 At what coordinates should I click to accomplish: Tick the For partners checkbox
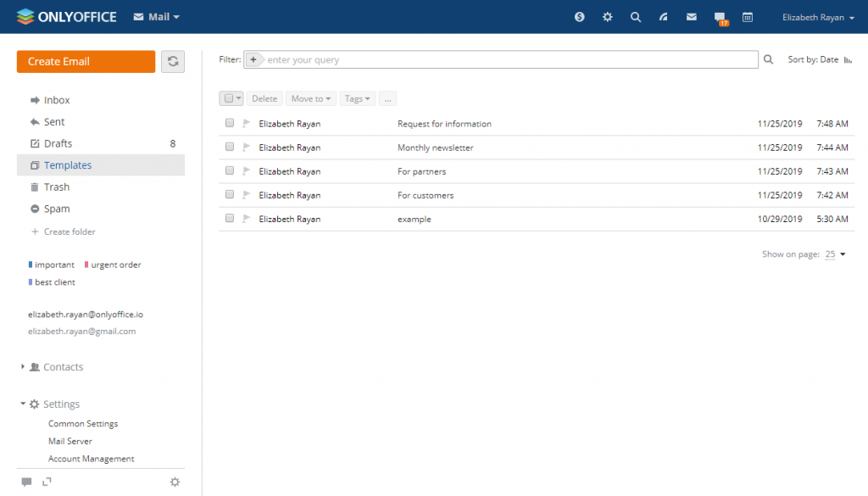pos(229,170)
